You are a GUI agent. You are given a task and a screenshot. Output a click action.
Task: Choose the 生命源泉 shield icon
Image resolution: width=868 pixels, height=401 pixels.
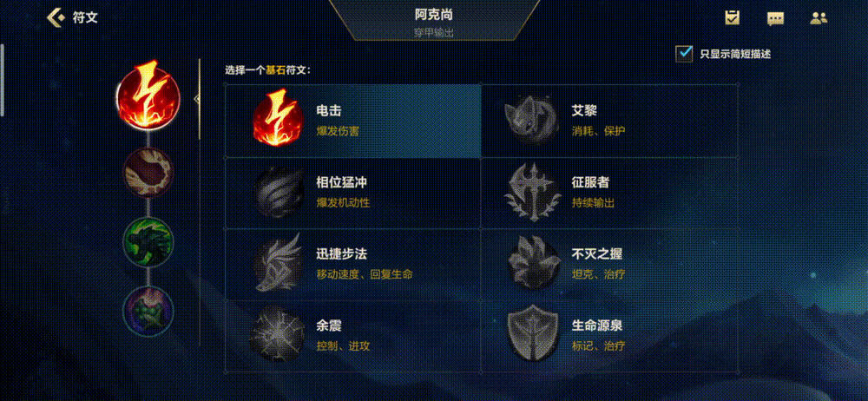click(x=532, y=333)
